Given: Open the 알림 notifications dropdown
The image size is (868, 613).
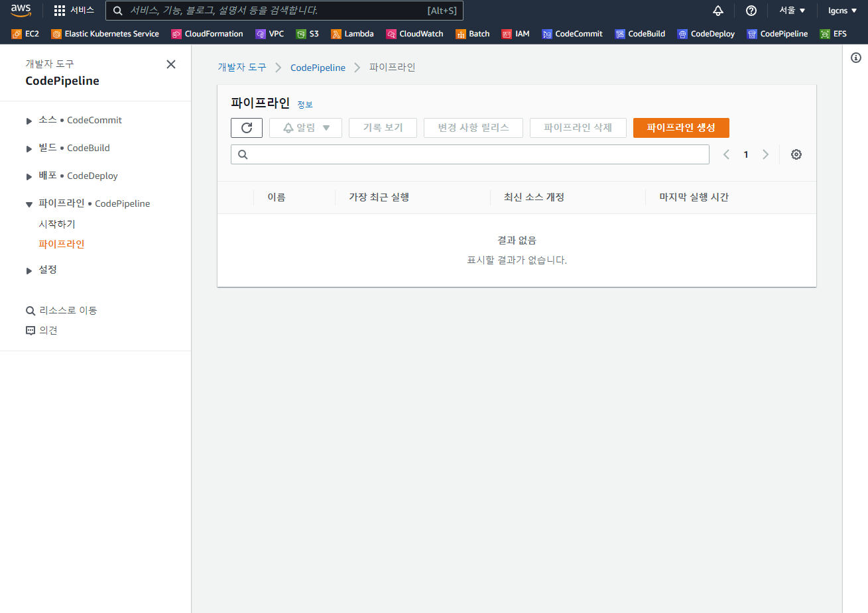Looking at the screenshot, I should click(306, 128).
